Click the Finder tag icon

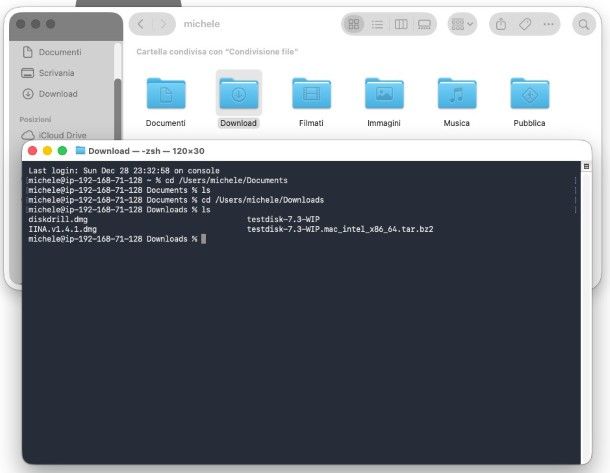[525, 25]
